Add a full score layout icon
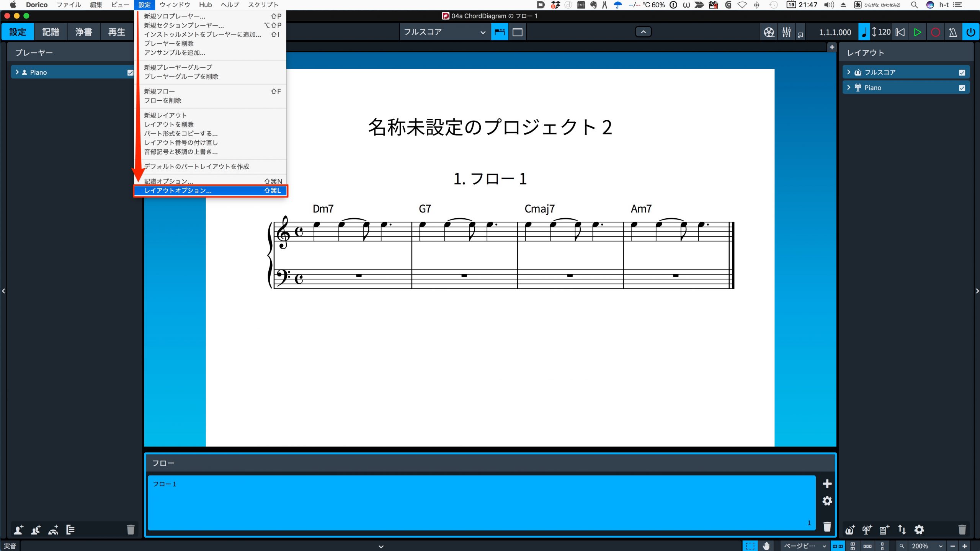This screenshot has height=551, width=980. [x=850, y=530]
